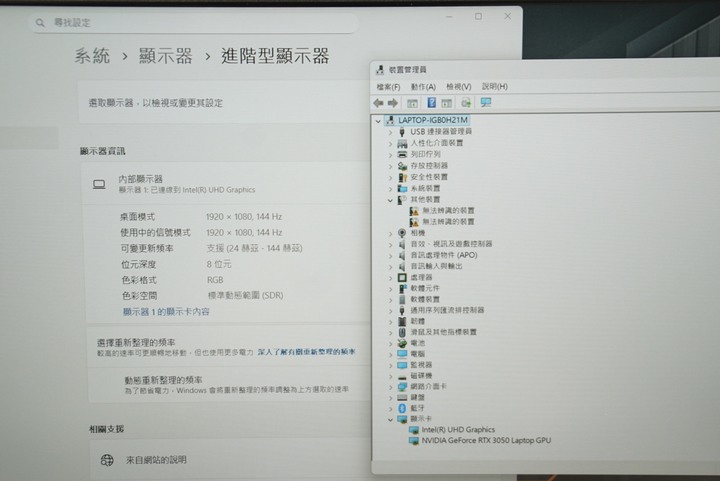The width and height of the screenshot is (720, 481).
Task: Click the Forward arrow in Device Manager toolbar
Action: coord(393,103)
